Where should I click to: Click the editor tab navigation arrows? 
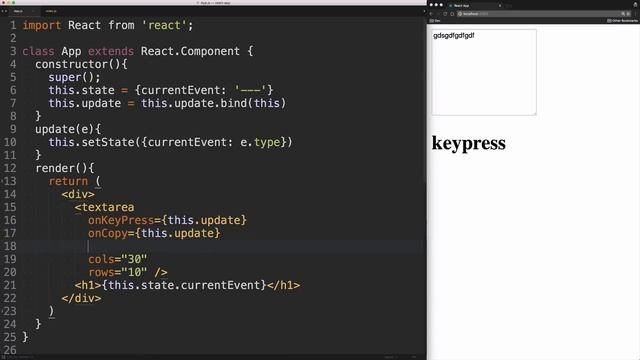pyautogui.click(x=4, y=11)
